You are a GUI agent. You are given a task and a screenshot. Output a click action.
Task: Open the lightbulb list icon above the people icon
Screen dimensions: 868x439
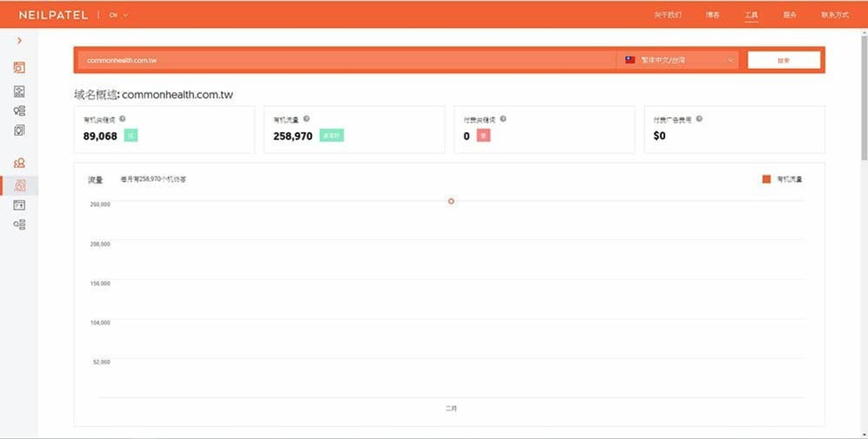(19, 111)
